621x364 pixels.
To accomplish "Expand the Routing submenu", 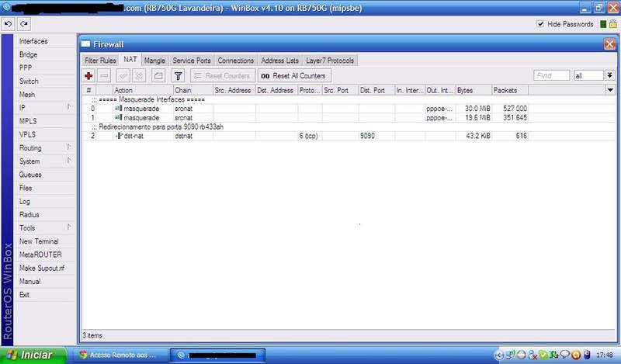I will click(45, 147).
